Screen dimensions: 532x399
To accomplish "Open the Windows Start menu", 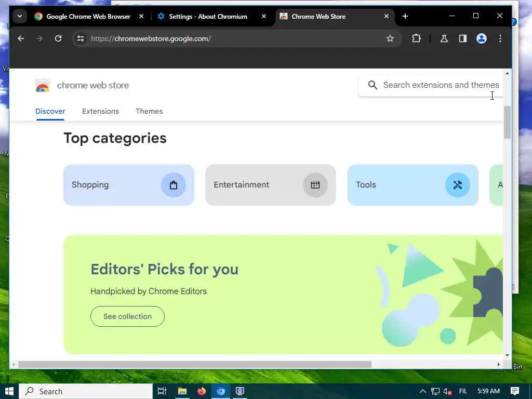I will (x=9, y=392).
